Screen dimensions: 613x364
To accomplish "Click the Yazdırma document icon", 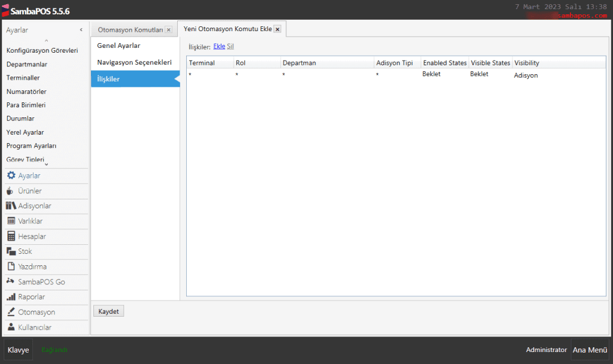I will coord(11,266).
